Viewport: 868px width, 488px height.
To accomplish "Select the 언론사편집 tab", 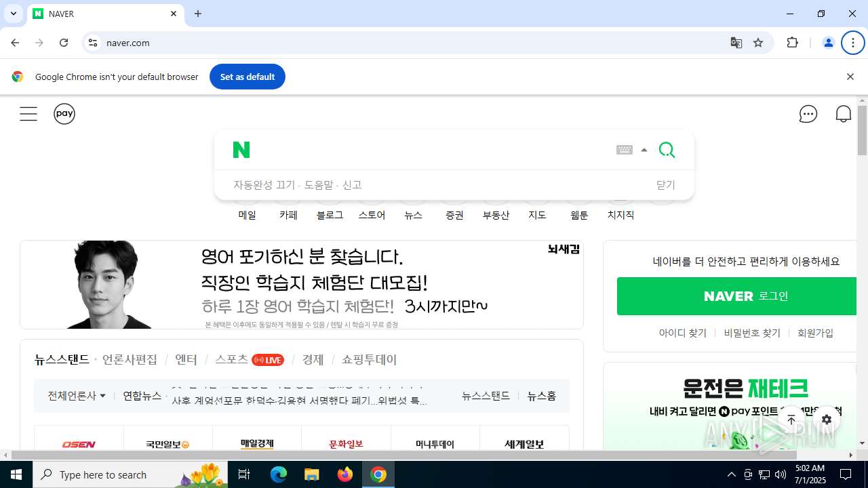I will pyautogui.click(x=130, y=359).
